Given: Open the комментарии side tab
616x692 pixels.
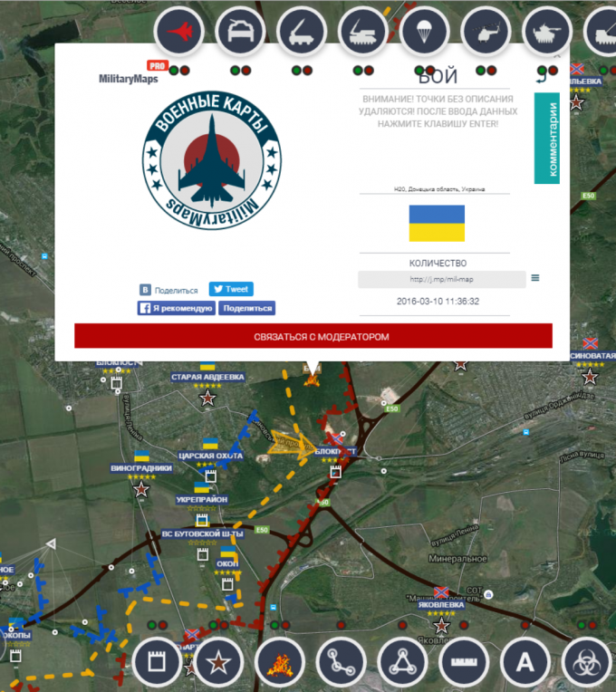Looking at the screenshot, I should [x=546, y=139].
